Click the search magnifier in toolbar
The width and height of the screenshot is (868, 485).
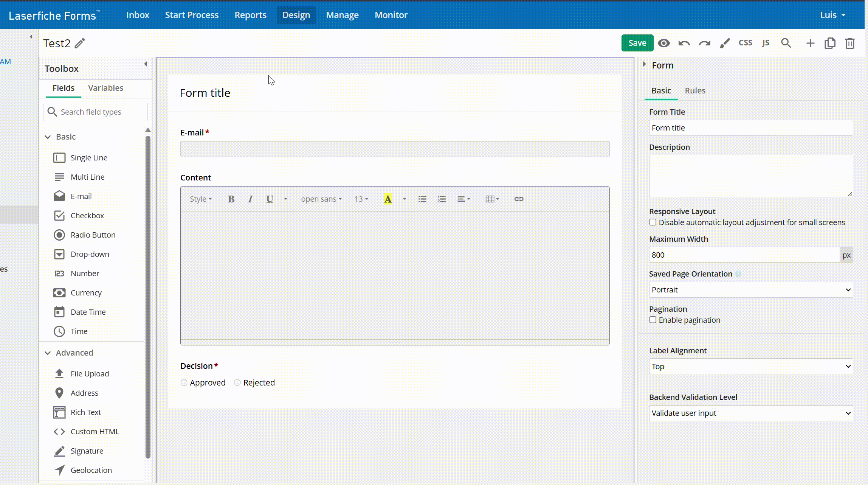786,43
